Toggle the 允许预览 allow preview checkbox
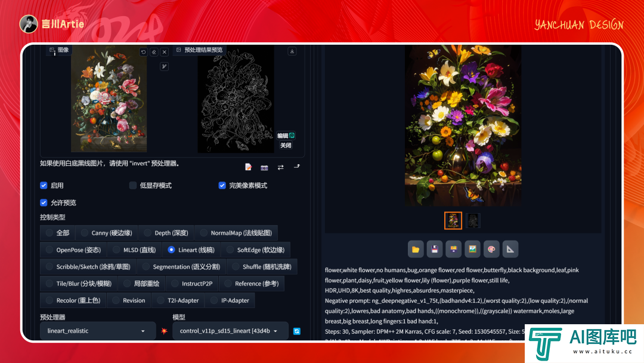Viewport: 644px width, 363px height. [x=44, y=202]
